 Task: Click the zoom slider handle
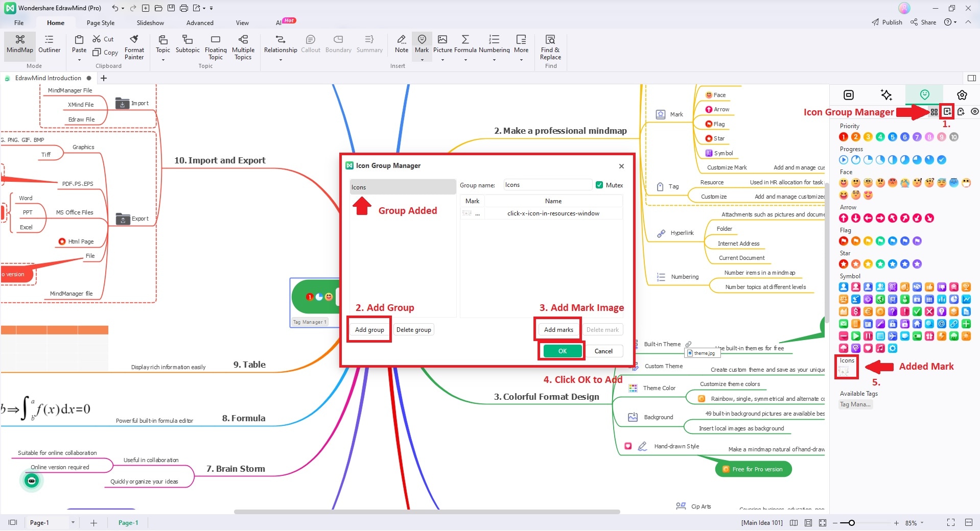tap(852, 523)
